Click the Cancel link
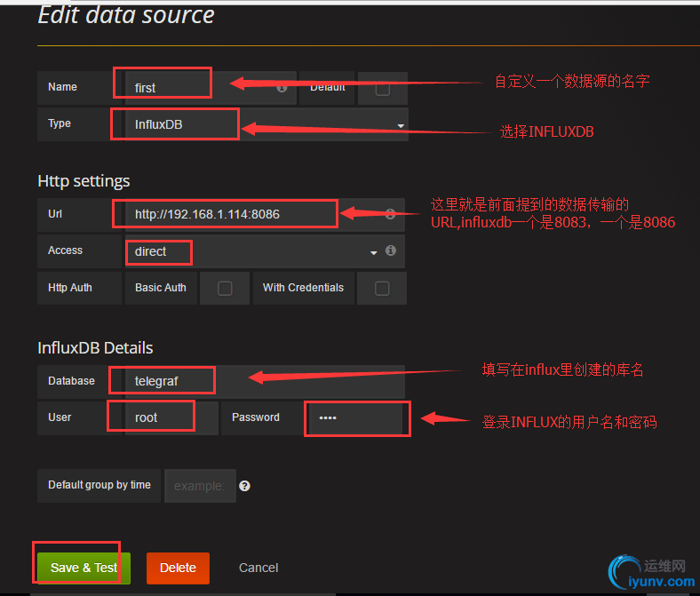 pyautogui.click(x=258, y=568)
